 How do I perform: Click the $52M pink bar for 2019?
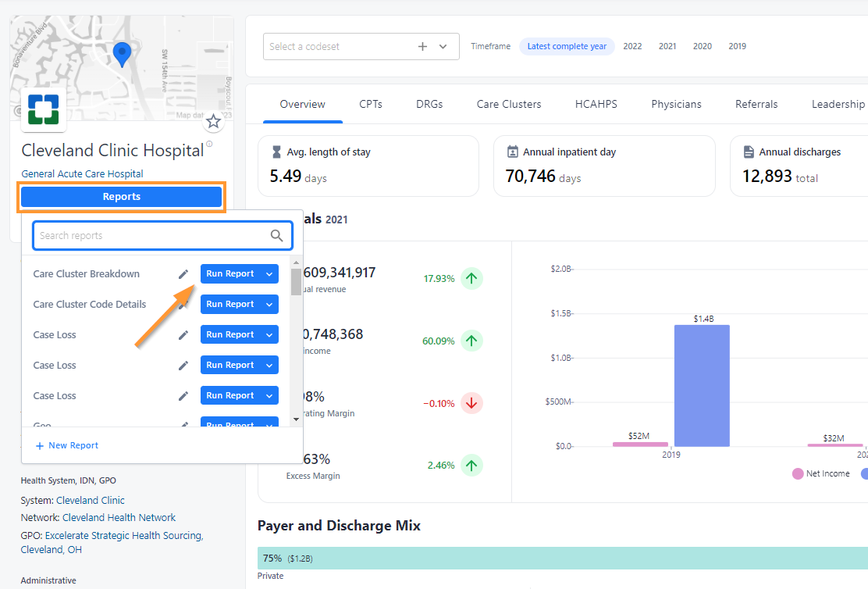[x=641, y=444]
